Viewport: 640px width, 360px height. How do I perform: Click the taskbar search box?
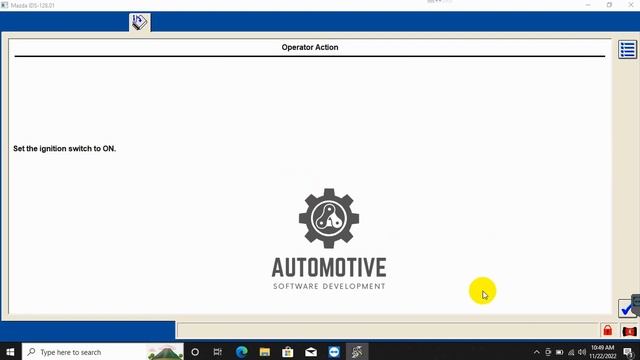coord(102,352)
